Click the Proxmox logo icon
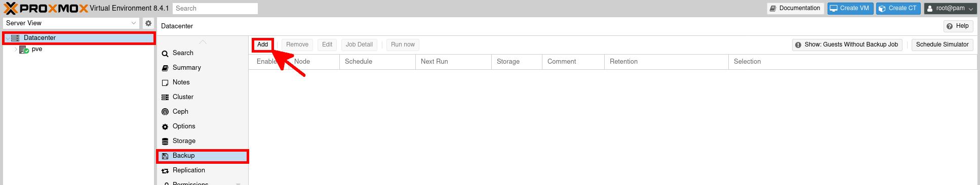Screen dimensions: 980x185 pyautogui.click(x=11, y=8)
